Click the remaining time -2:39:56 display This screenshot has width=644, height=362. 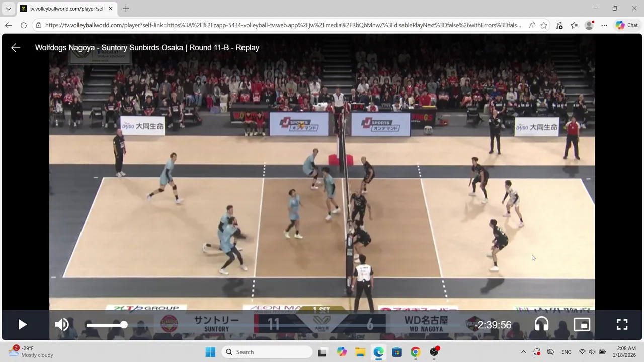click(493, 325)
